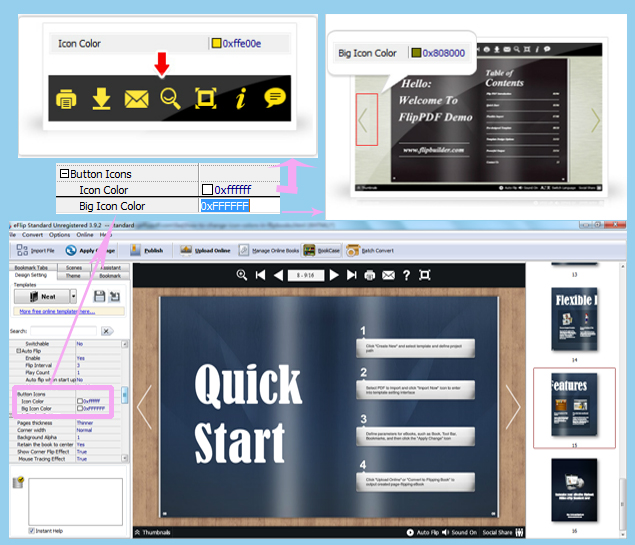Click olive next-page arrow in FlipPDF Demo
The width and height of the screenshot is (635, 545).
[x=595, y=119]
